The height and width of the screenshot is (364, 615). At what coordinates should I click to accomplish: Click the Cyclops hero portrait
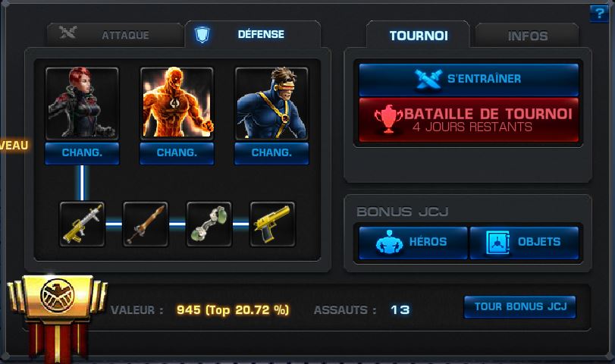[271, 104]
